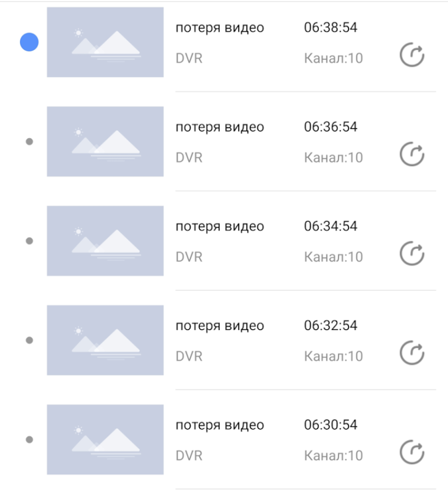Image resolution: width=448 pixels, height=498 pixels.
Task: Open the thumbnail of 06:36:54 video loss
Action: (105, 141)
